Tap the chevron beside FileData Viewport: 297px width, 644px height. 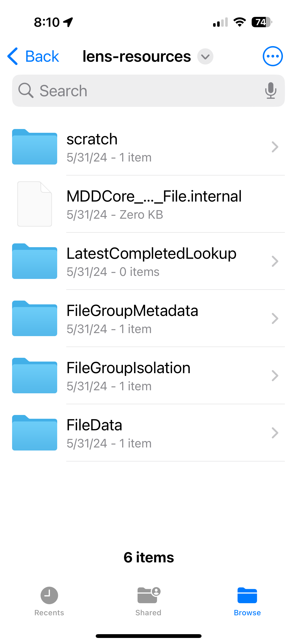pyautogui.click(x=275, y=433)
